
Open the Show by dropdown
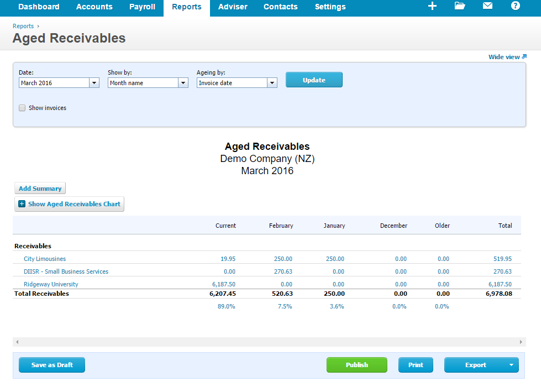(148, 83)
